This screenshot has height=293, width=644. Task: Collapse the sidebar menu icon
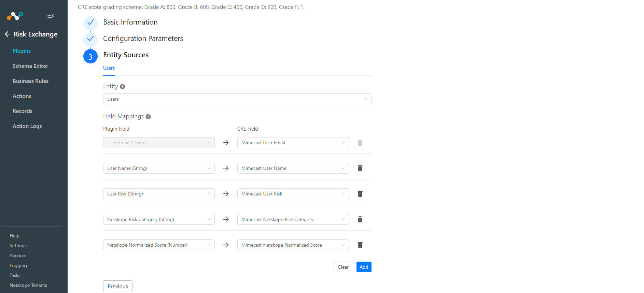click(51, 16)
